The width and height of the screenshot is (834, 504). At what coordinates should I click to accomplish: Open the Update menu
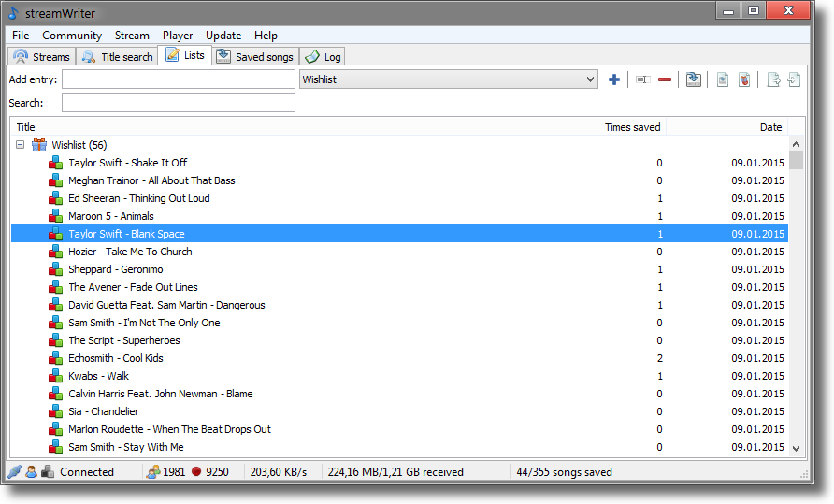(223, 36)
